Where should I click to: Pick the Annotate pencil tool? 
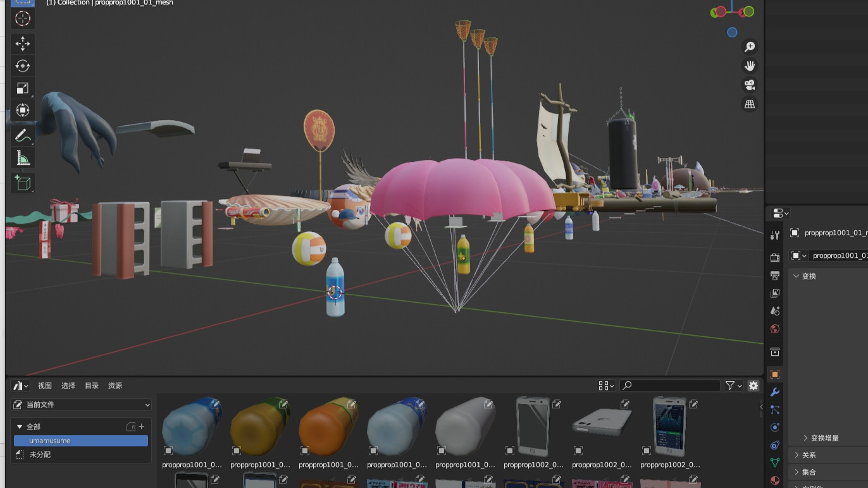pyautogui.click(x=23, y=135)
